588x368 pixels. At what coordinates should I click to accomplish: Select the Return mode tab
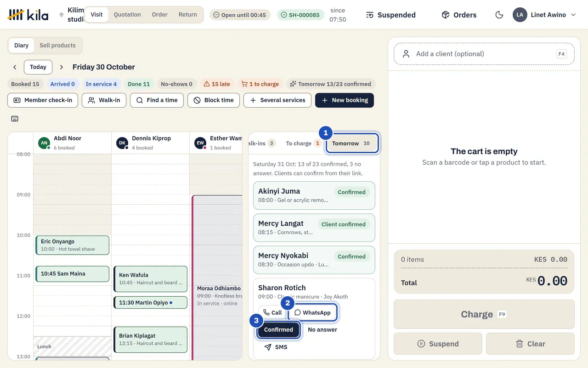[188, 15]
